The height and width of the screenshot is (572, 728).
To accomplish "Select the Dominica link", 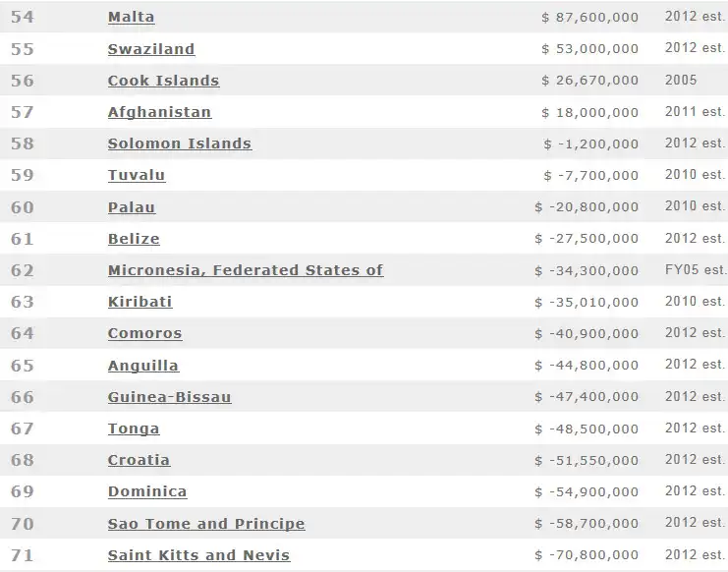I will pyautogui.click(x=147, y=491).
